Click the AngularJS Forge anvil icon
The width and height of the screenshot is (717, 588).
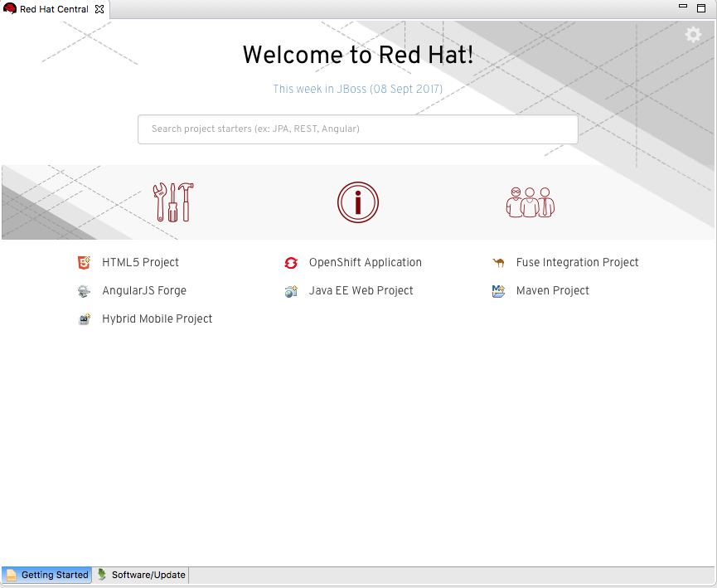(84, 291)
